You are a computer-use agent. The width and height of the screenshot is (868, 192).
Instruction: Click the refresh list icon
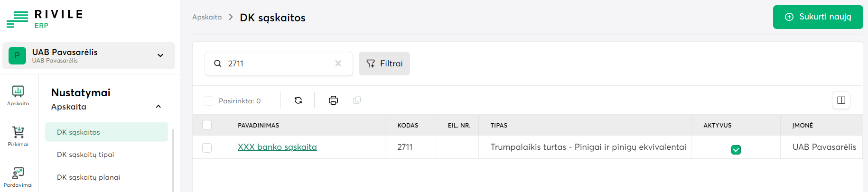[x=298, y=101]
